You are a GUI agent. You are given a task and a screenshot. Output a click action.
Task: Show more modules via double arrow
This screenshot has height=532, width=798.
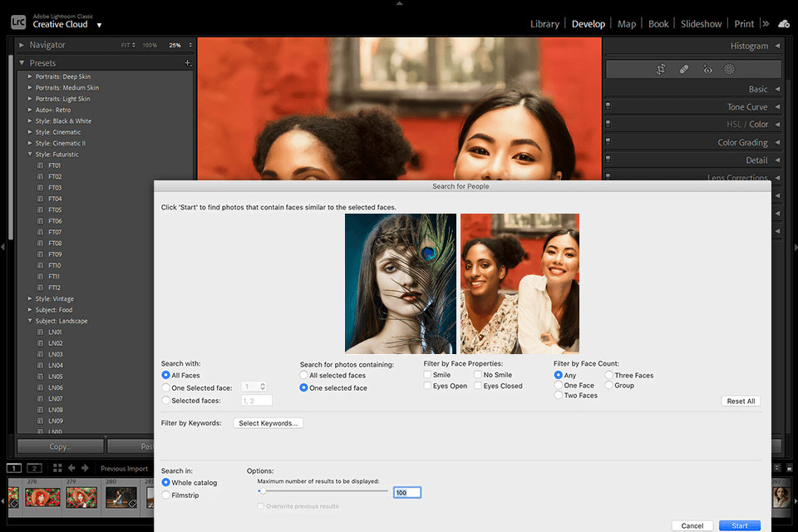[766, 24]
